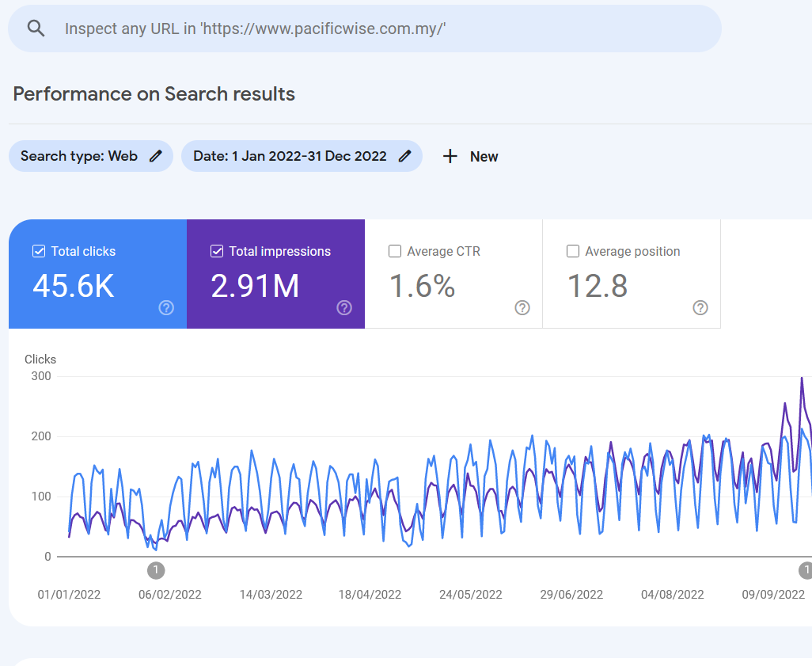Open help icon on Total impressions card
Viewport: 812px width, 666px height.
coord(344,308)
